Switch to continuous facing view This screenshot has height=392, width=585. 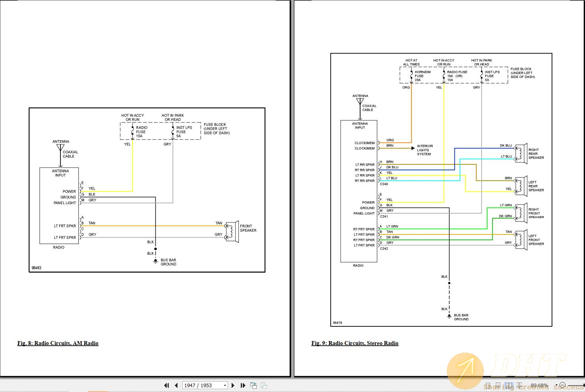click(519, 386)
